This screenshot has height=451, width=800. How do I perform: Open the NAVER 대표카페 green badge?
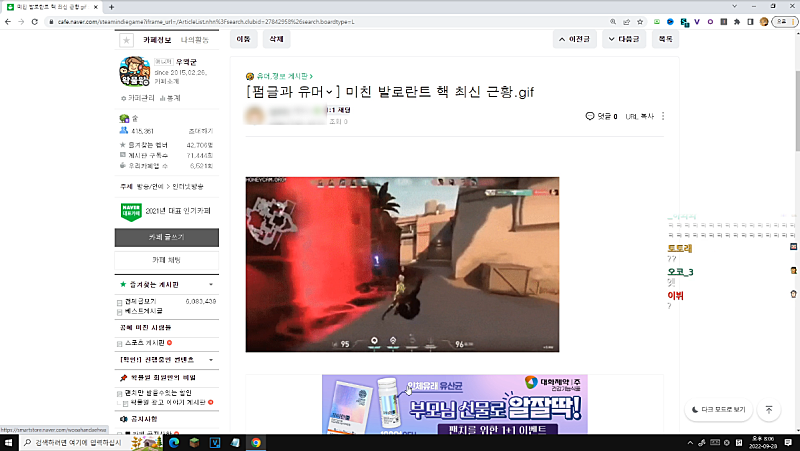pos(131,211)
